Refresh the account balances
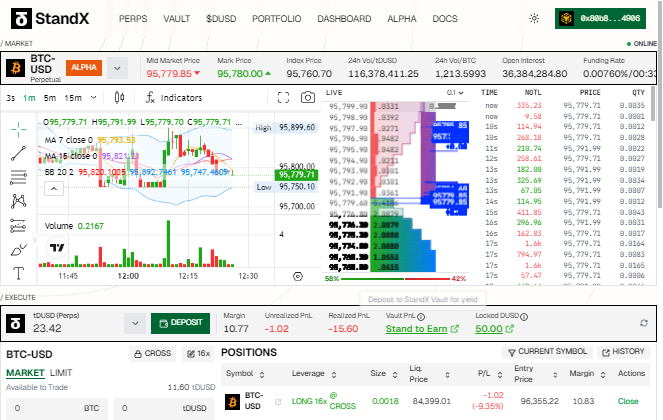The height and width of the screenshot is (420, 663). 644,323
